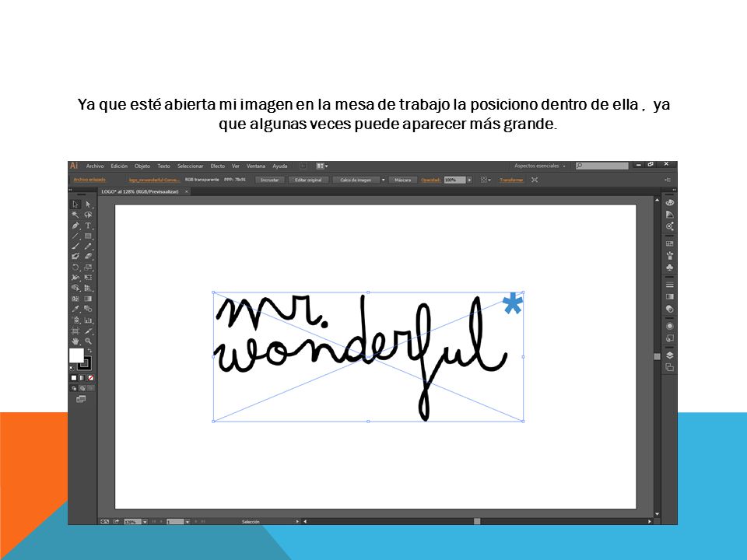Open the Ayuda menu

[279, 166]
